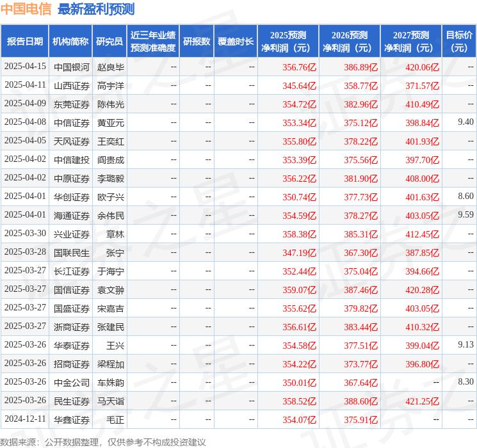477x448 pixels.
Task: Select the 海通证券 institution cell
Action: (72, 216)
